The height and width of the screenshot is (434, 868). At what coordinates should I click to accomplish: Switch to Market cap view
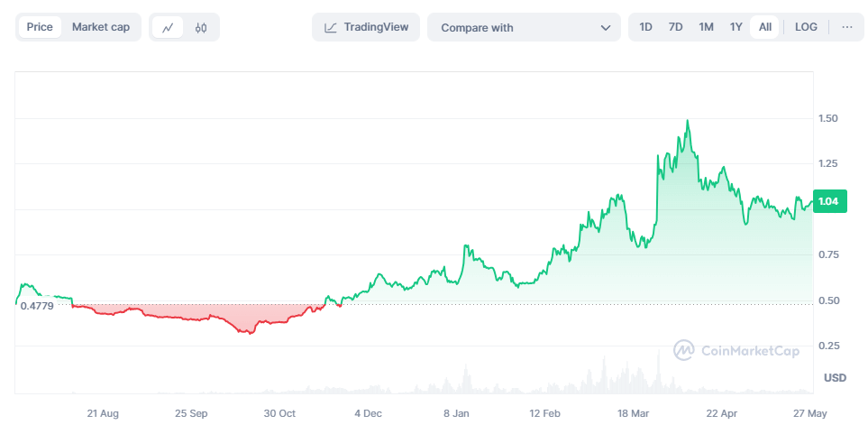tap(101, 27)
